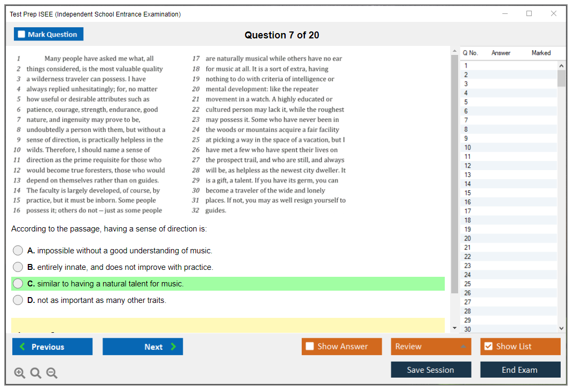Click Save Session button

(x=431, y=370)
